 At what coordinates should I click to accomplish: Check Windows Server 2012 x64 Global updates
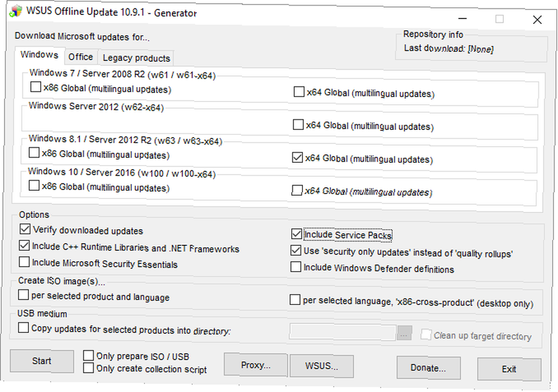tap(298, 124)
